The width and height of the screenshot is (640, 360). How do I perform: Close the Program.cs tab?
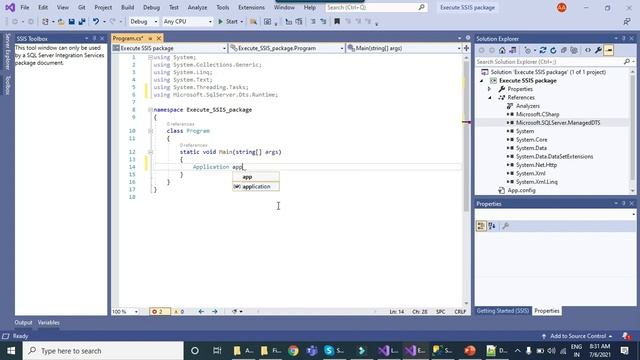[x=158, y=38]
